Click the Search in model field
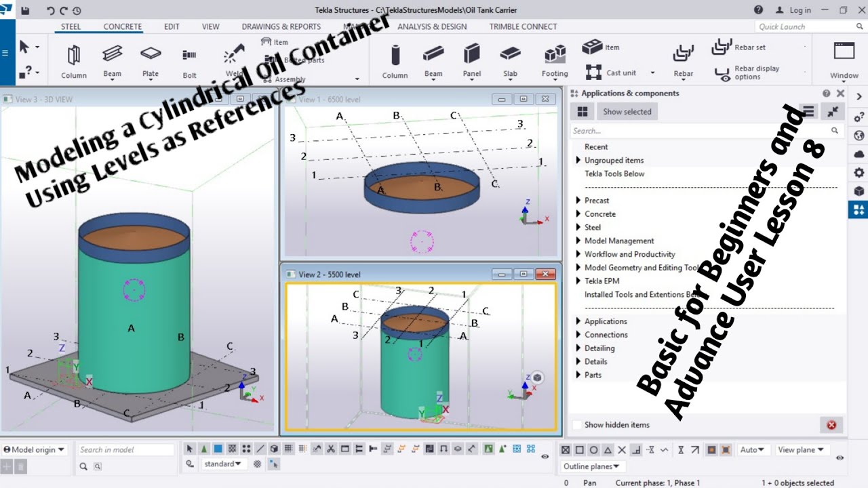 coord(125,449)
